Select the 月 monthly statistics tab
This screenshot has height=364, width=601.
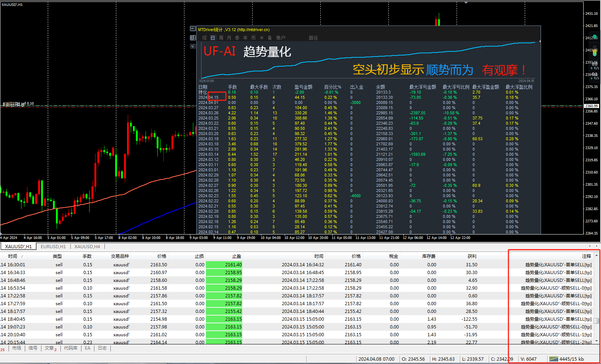229,38
